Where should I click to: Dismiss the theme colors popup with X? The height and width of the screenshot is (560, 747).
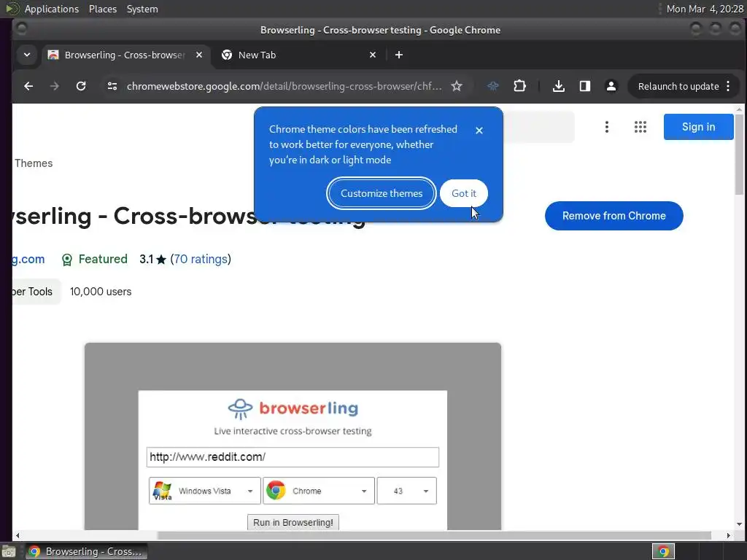click(479, 130)
